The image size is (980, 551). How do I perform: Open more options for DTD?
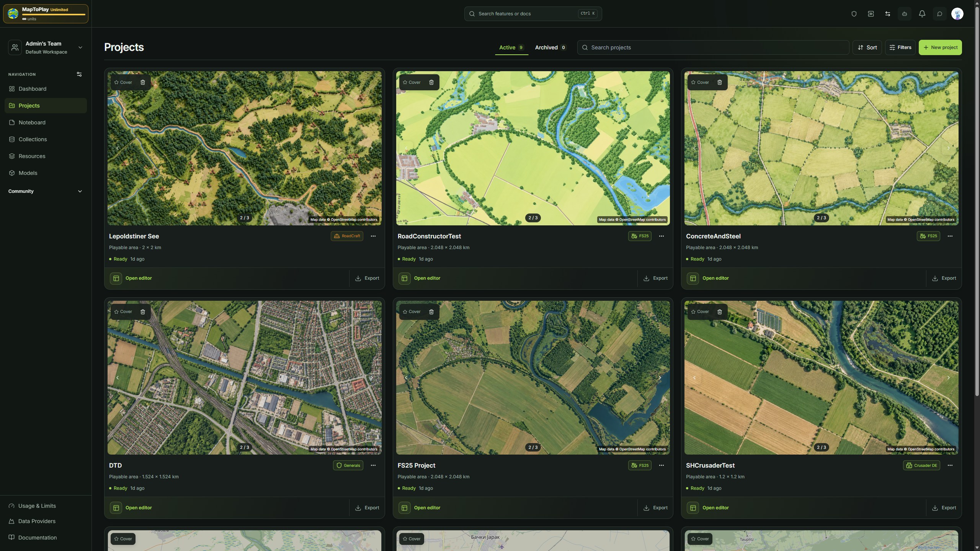pos(373,465)
